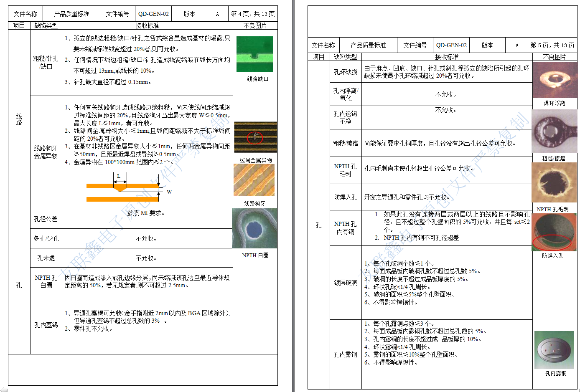This screenshot has height=392, width=580.
Task: Click the '孔径公差' defect type cell
Action: [46, 219]
